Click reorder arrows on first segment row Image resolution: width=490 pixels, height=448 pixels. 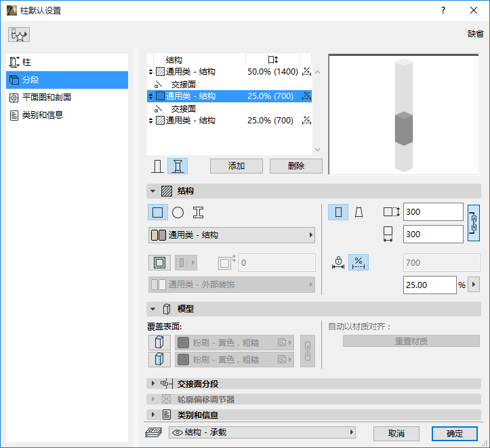point(150,72)
